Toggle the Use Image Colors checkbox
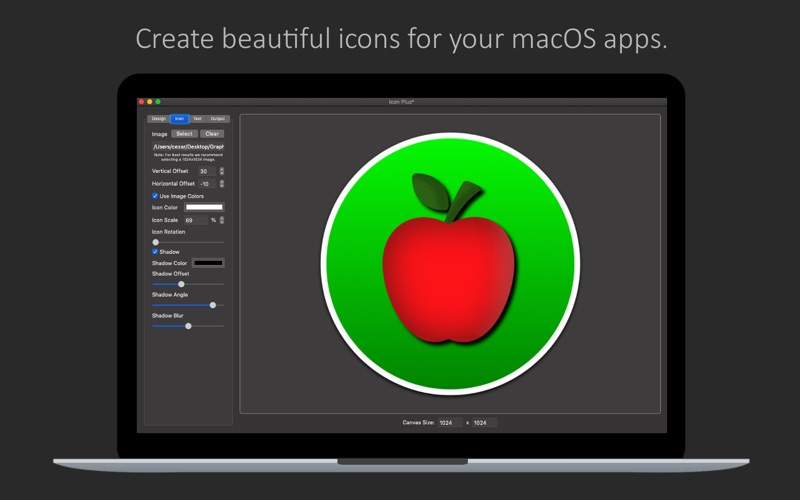 point(155,196)
